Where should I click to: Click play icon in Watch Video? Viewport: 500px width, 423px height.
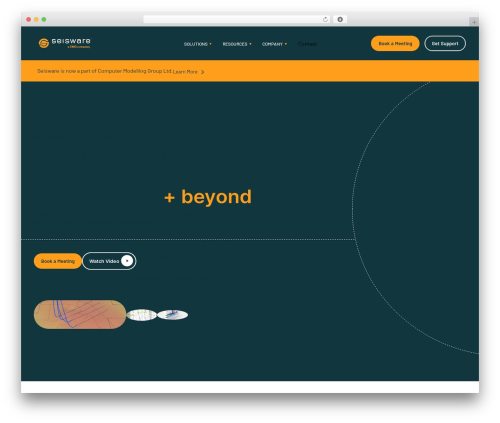(x=127, y=261)
